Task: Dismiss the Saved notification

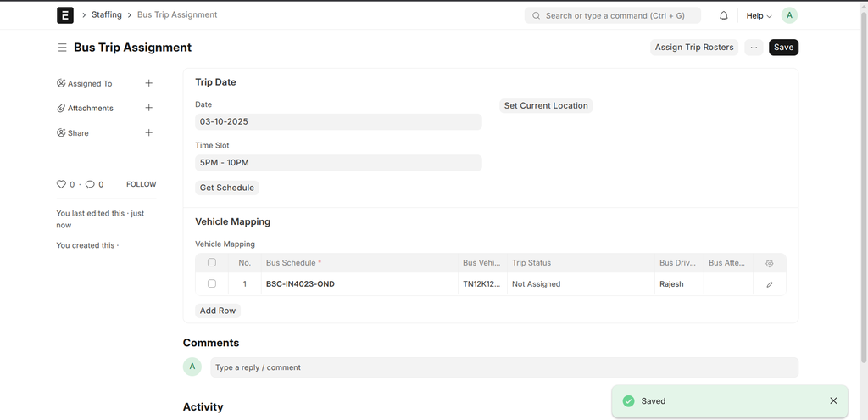Action: pyautogui.click(x=833, y=400)
